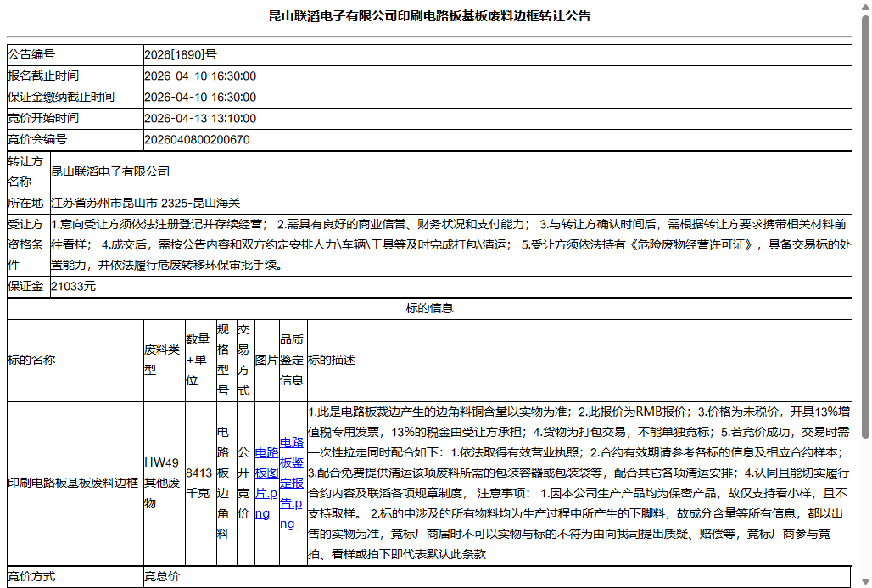Viewport: 872px width, 588px height.
Task: Click the 标的描述 column header
Action: [579, 360]
